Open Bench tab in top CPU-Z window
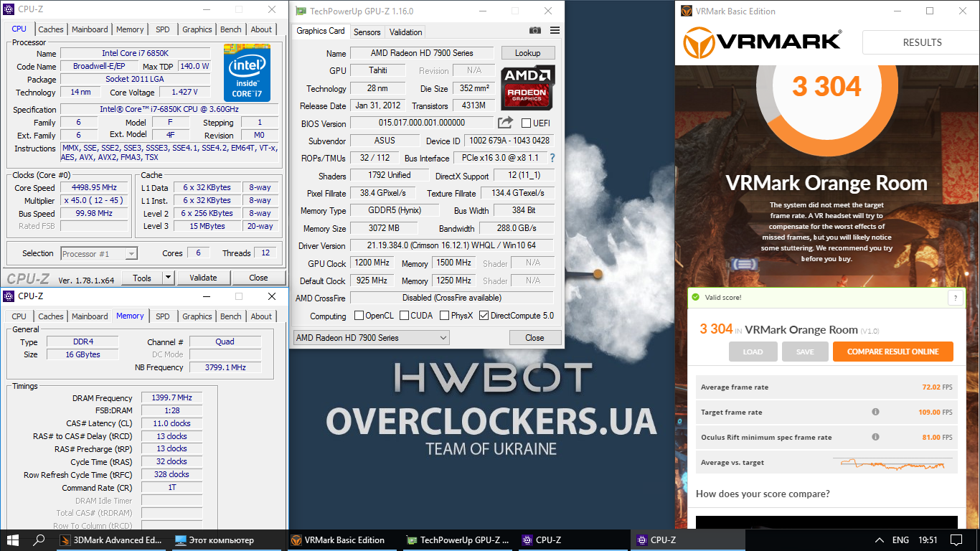The width and height of the screenshot is (980, 551). pyautogui.click(x=231, y=29)
